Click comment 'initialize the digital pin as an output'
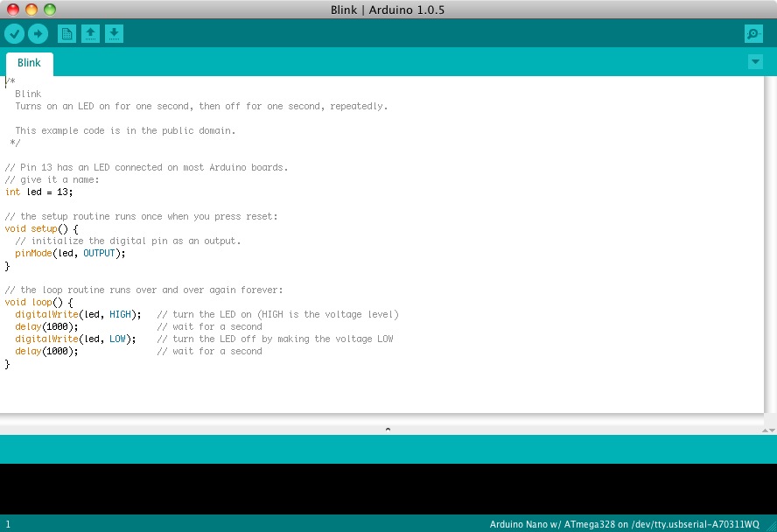The image size is (777, 532). (128, 241)
